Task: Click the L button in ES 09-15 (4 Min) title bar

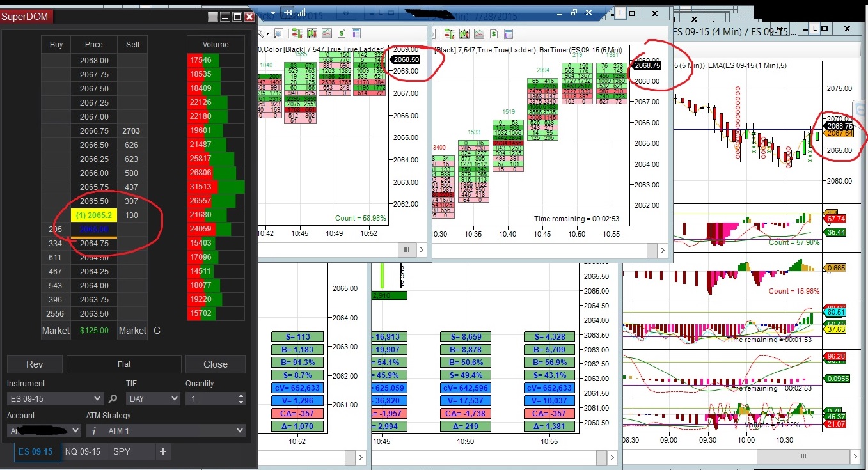Action: (x=814, y=28)
